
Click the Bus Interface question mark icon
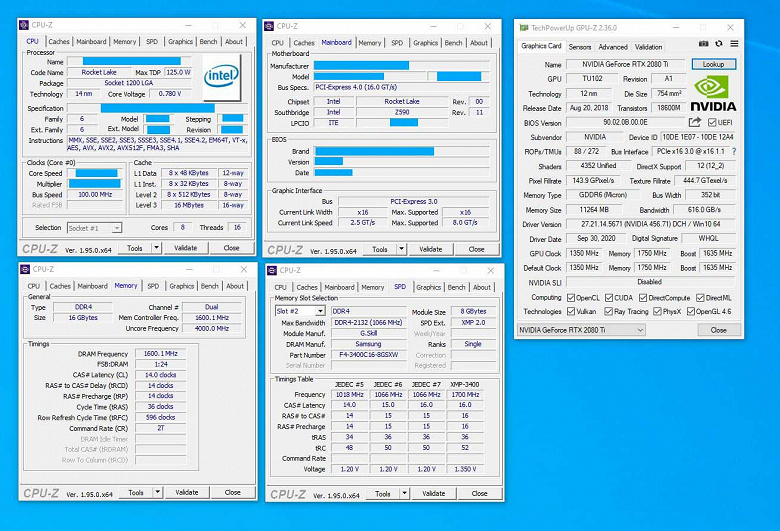(734, 151)
